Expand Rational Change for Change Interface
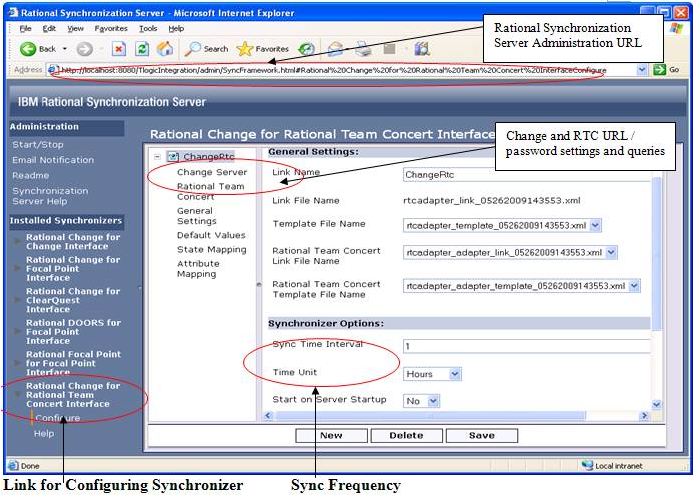 17,241
